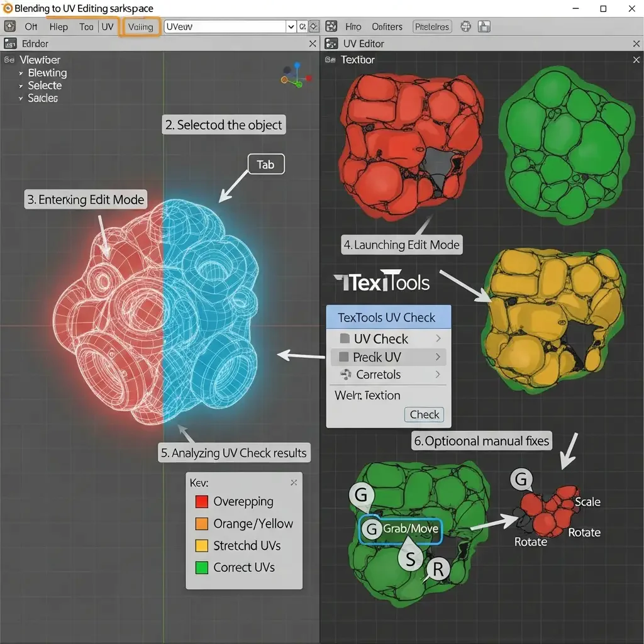Expand the UV Check submenu arrow
The width and height of the screenshot is (644, 644).
pyautogui.click(x=438, y=339)
